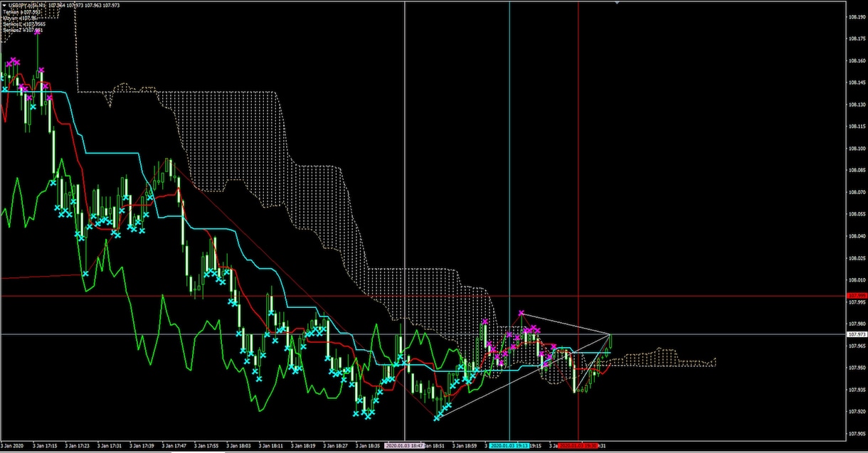868x453 pixels.
Task: Click the Senkou2 indicator value label
Action: 23,31
